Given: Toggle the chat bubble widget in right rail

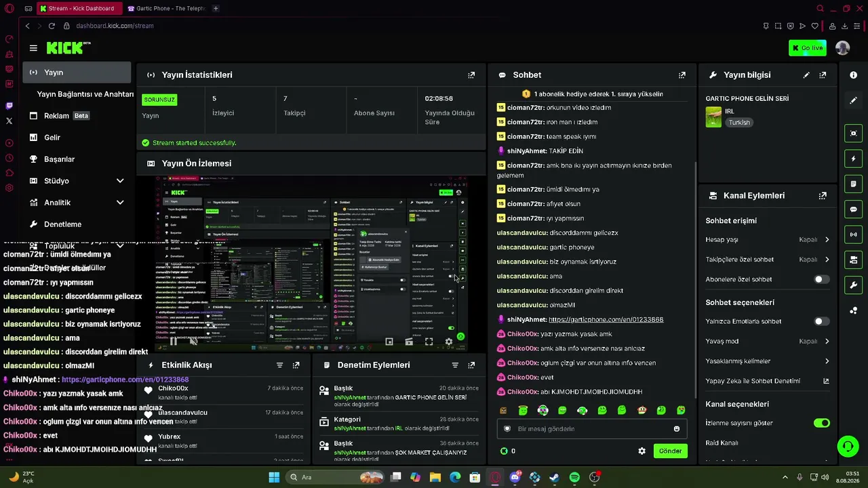Looking at the screenshot, I should [x=854, y=209].
